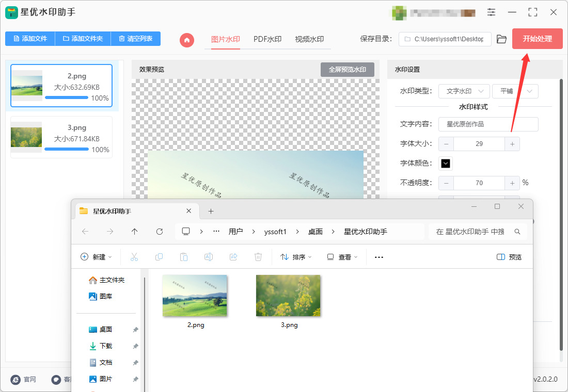Viewport: 568px width, 392px height.
Task: Switch to the PDF水印 tab
Action: coord(267,39)
